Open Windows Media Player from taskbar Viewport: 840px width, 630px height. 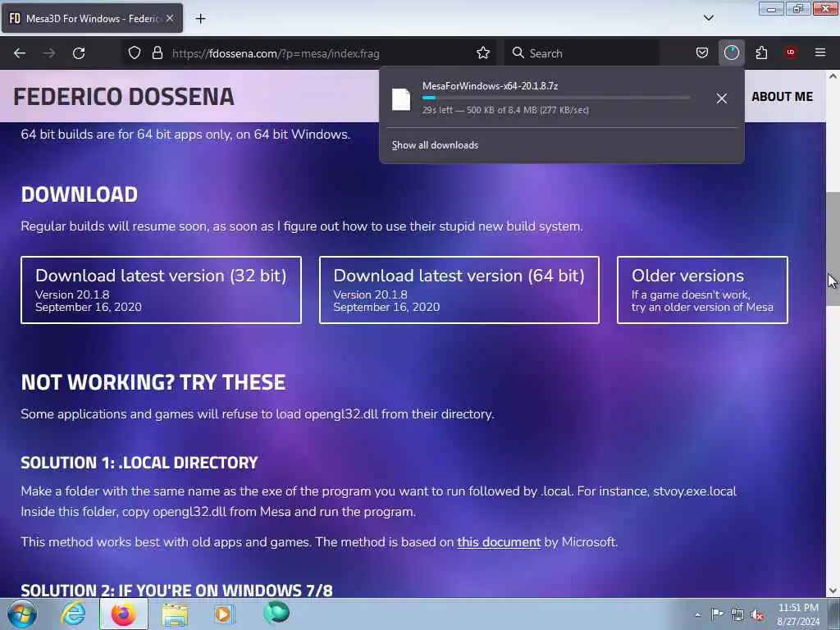pos(224,614)
